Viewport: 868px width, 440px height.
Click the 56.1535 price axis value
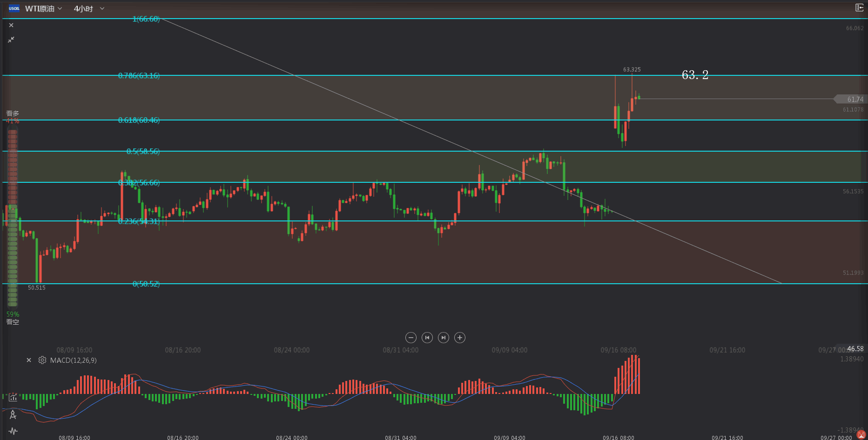(853, 191)
